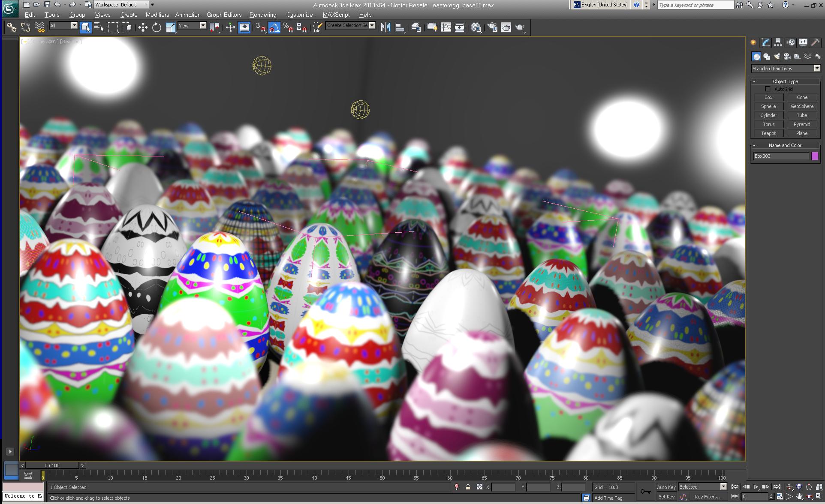Open the selection filter All dropdown
The height and width of the screenshot is (504, 825).
click(x=74, y=26)
